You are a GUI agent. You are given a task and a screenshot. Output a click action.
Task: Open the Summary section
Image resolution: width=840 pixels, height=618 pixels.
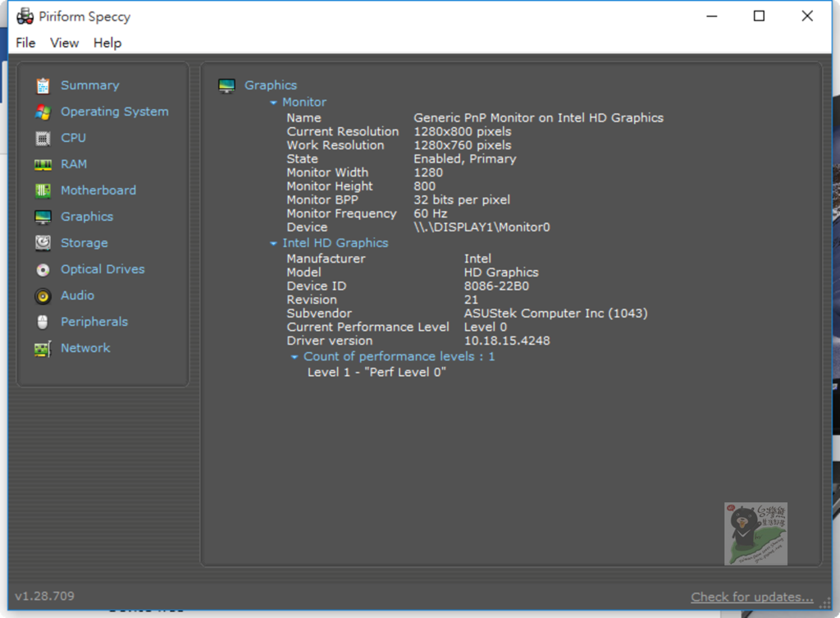click(90, 85)
